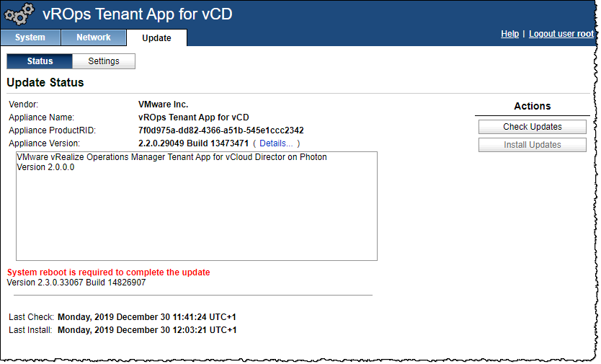Click the Appliance ProductRID value

221,130
